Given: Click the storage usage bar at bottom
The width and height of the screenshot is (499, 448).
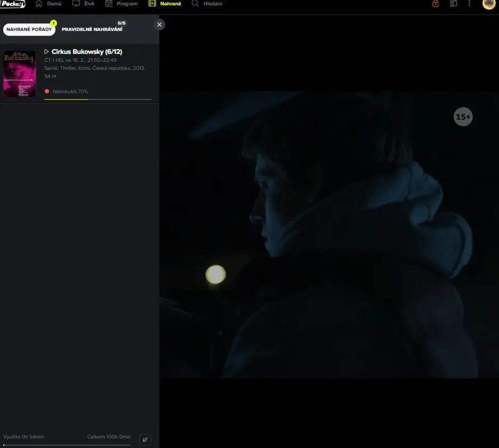Looking at the screenshot, I should [x=67, y=445].
